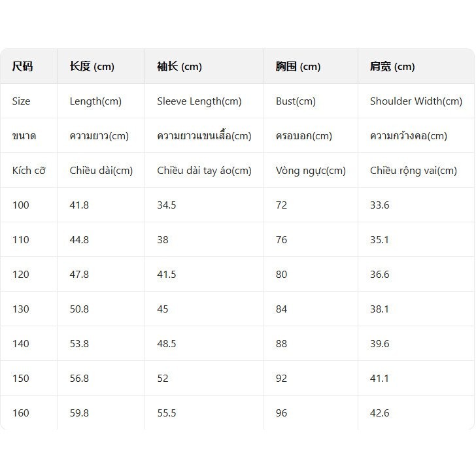Select bust value 92

point(281,379)
